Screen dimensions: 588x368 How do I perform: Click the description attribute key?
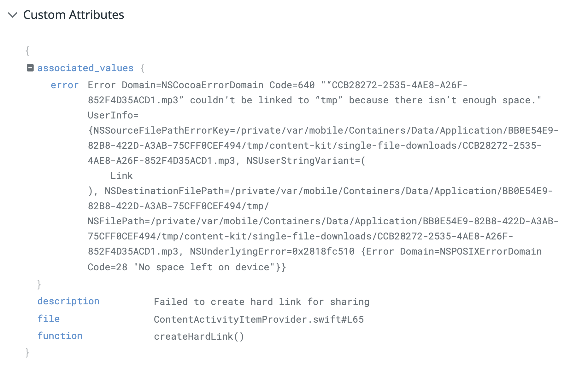click(x=68, y=301)
